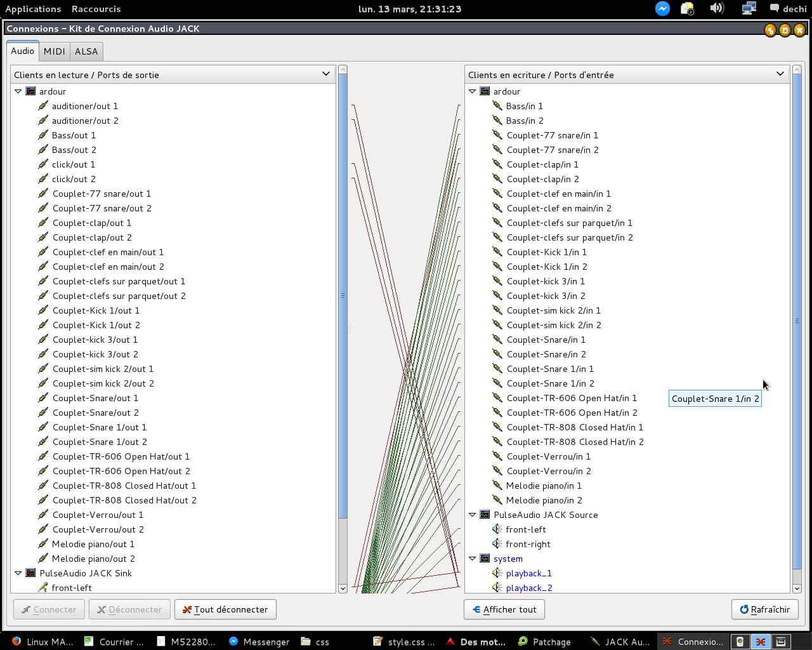Switch to the ALSA tab

(x=86, y=51)
